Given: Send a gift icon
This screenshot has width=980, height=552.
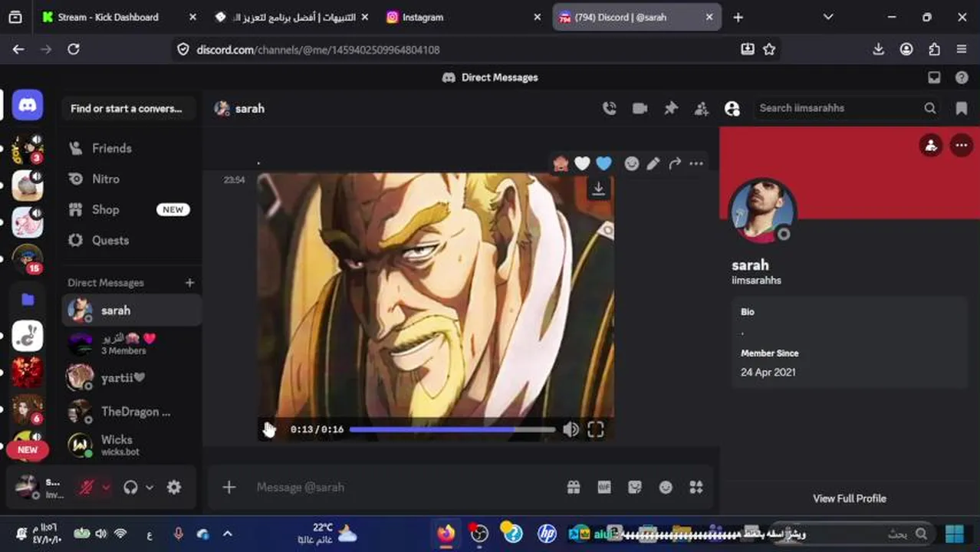Looking at the screenshot, I should (x=573, y=487).
